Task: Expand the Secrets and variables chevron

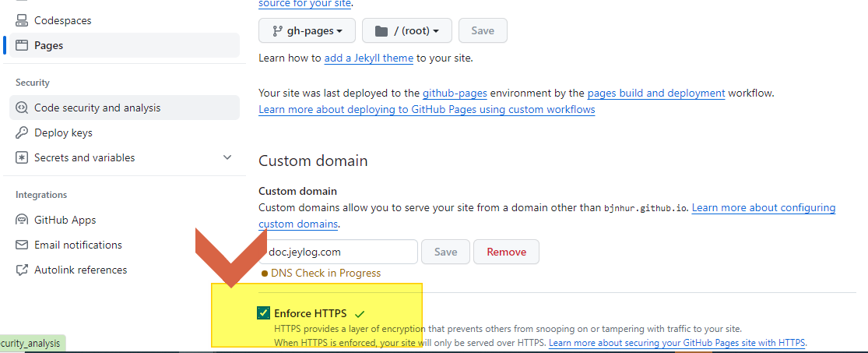Action: pyautogui.click(x=227, y=157)
